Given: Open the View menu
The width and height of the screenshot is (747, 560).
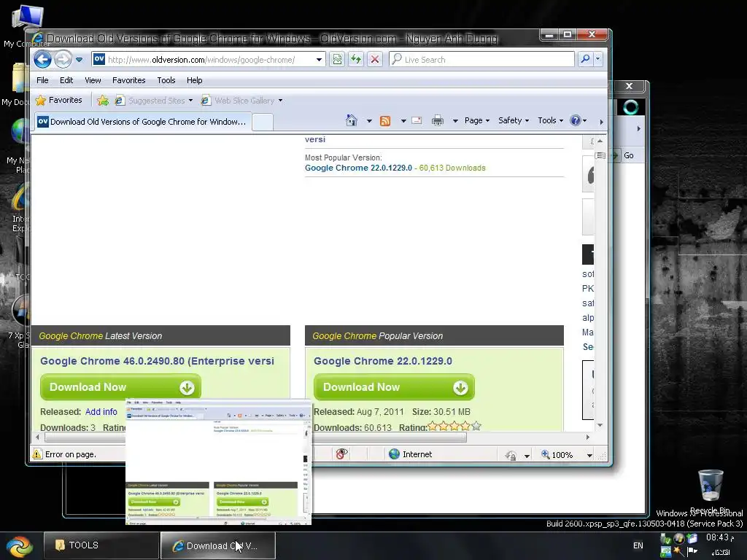Looking at the screenshot, I should [93, 80].
